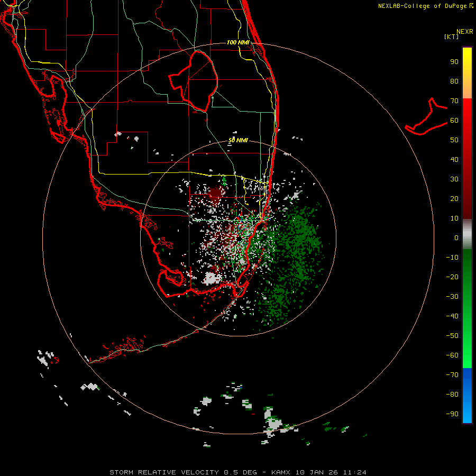Select the 70 value on velocity scale
Image resolution: width=476 pixels, height=476 pixels.
(x=454, y=101)
